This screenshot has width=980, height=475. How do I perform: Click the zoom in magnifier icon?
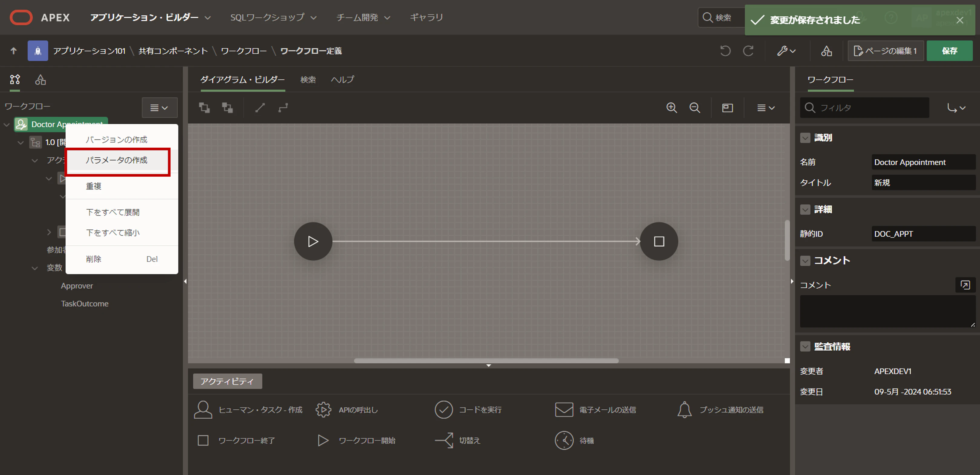click(x=671, y=108)
